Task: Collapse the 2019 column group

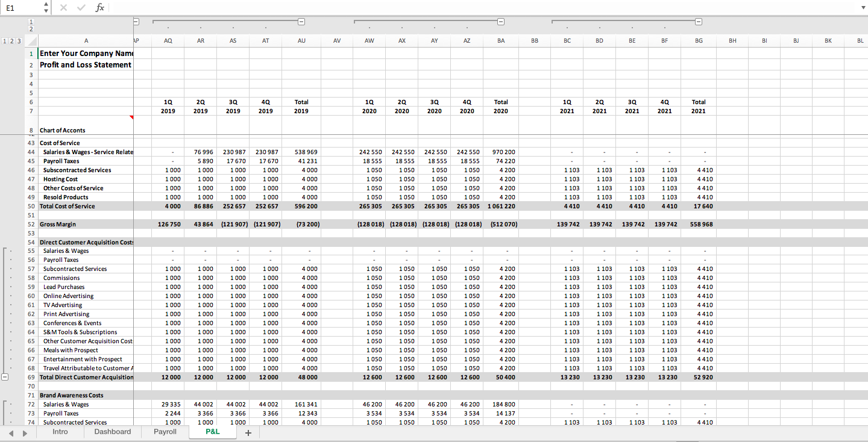Action: point(301,21)
